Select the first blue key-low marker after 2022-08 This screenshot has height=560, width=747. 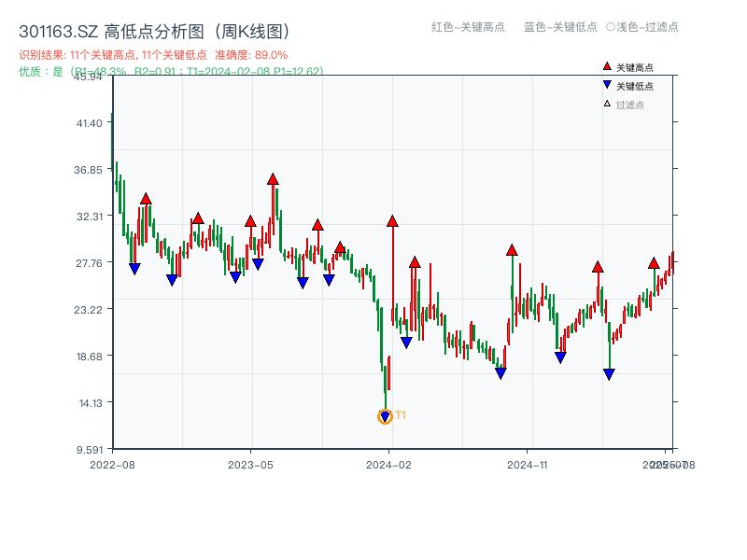click(x=134, y=269)
